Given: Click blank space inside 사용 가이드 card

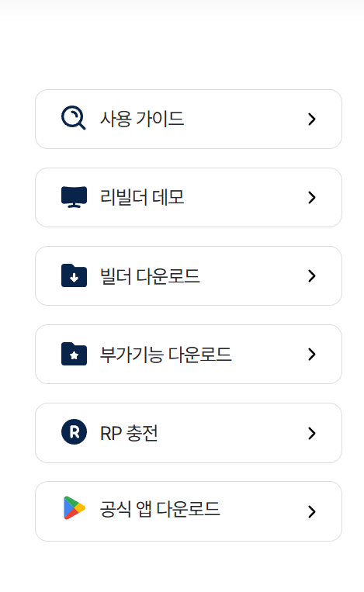Looking at the screenshot, I should 245,119.
